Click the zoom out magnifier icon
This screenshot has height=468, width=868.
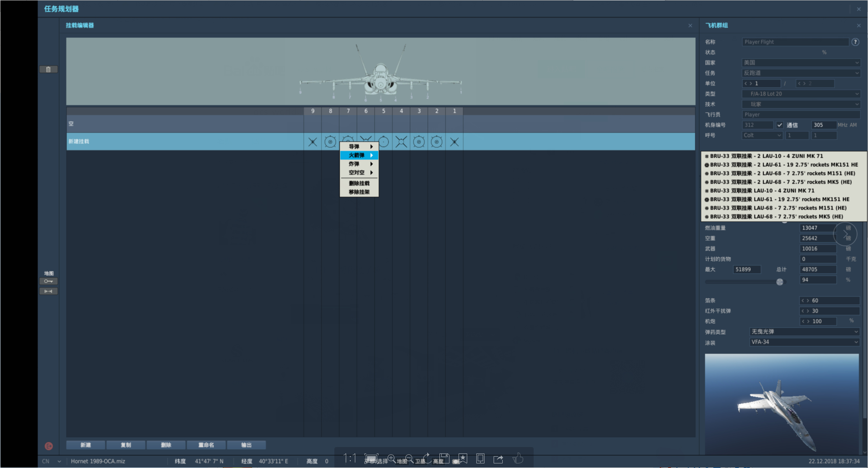coord(409,458)
